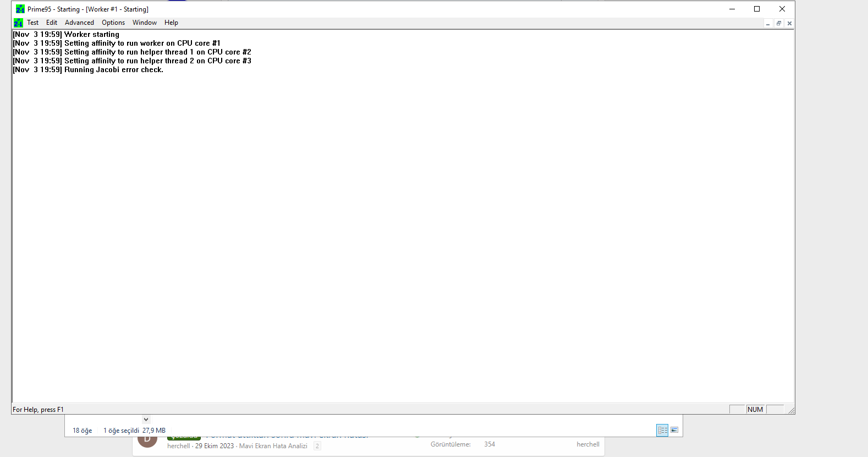Click the '29 Ekim 2023' thread date
Screen dimensions: 868x457
click(215, 446)
